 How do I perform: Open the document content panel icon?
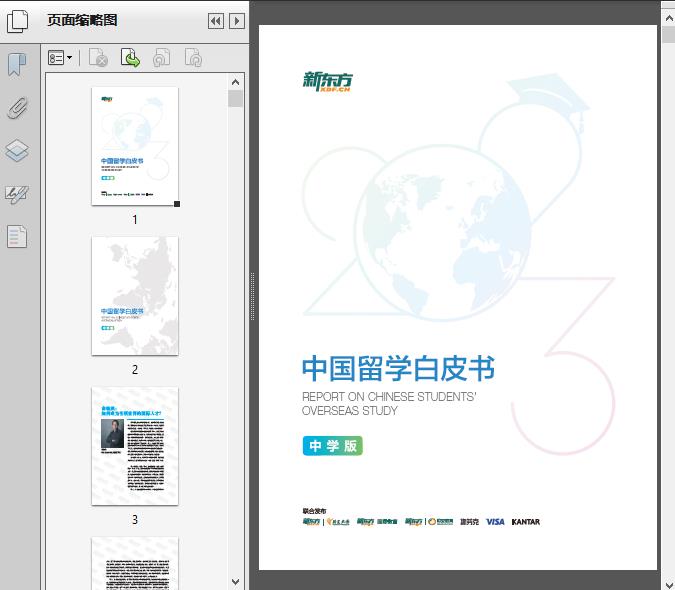click(17, 236)
